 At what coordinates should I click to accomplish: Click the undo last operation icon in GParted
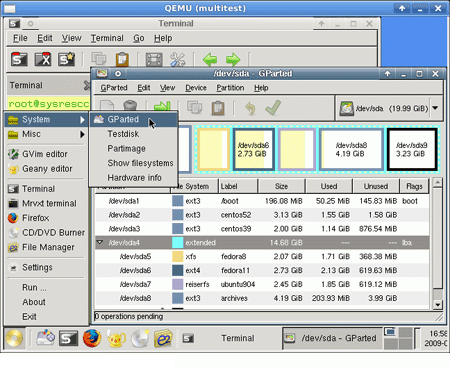pyautogui.click(x=250, y=108)
